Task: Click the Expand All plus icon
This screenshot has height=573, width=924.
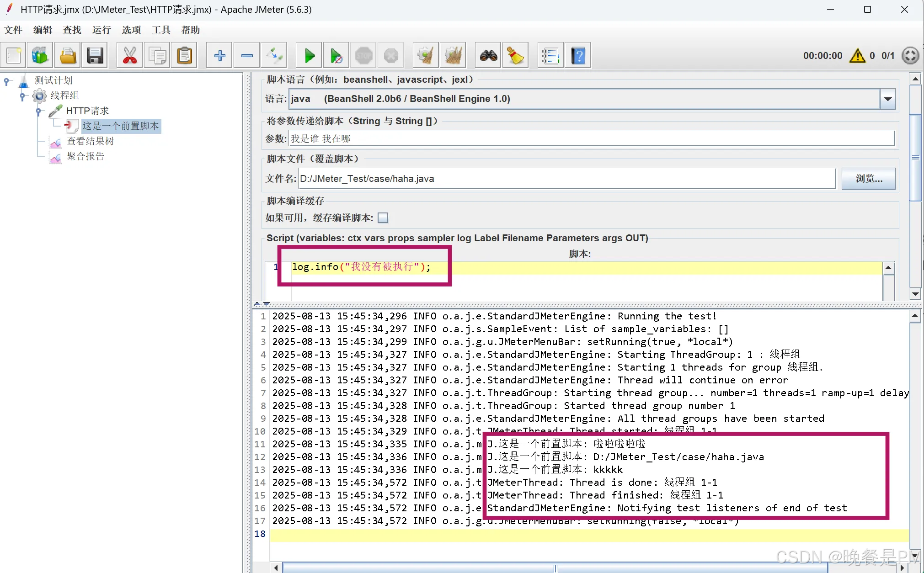Action: pyautogui.click(x=219, y=56)
